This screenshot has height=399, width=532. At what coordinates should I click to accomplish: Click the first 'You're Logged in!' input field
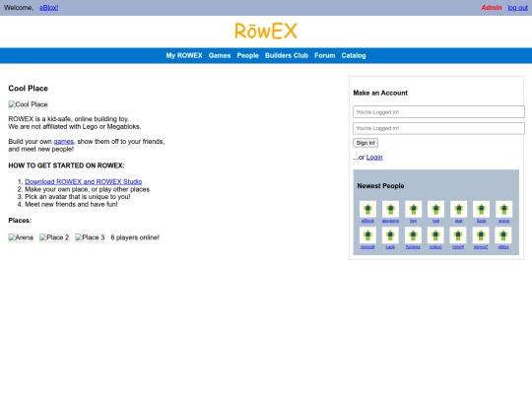438,112
